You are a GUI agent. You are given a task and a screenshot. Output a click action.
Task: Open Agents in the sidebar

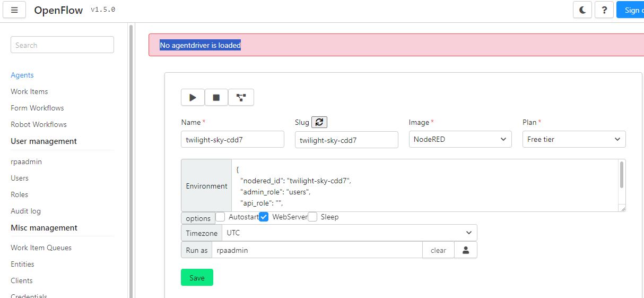(22, 75)
